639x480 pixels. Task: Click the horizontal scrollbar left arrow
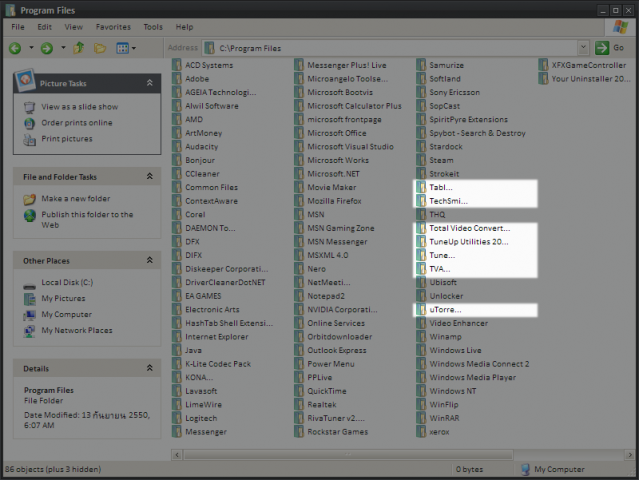[x=177, y=454]
